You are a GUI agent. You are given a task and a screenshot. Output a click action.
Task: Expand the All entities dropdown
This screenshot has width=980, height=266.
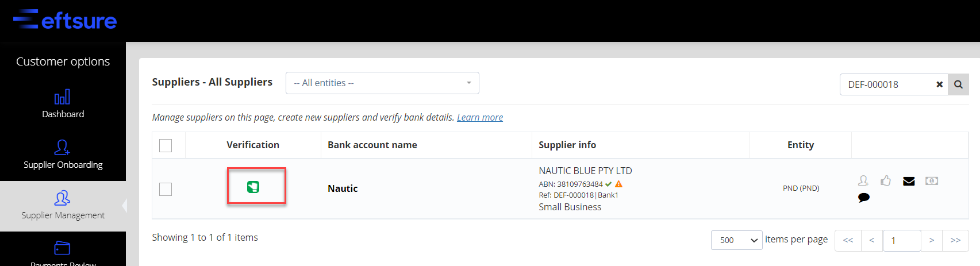(x=382, y=83)
